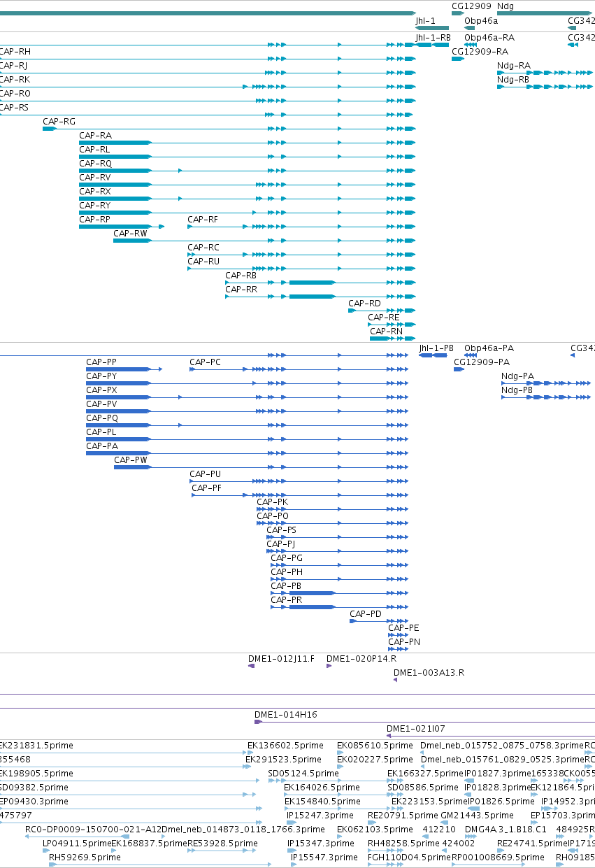Click the CAP-RB transcript label
595x868 pixels.
point(241,276)
